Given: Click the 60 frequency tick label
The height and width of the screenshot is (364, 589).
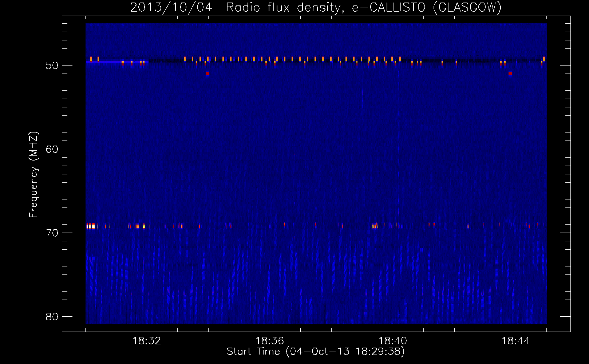Looking at the screenshot, I should coord(52,149).
